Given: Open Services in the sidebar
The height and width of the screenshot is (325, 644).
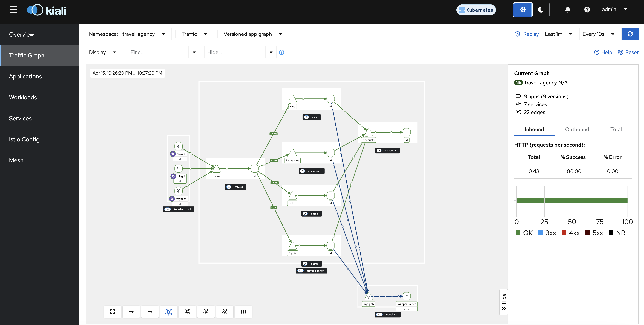Looking at the screenshot, I should point(39,119).
